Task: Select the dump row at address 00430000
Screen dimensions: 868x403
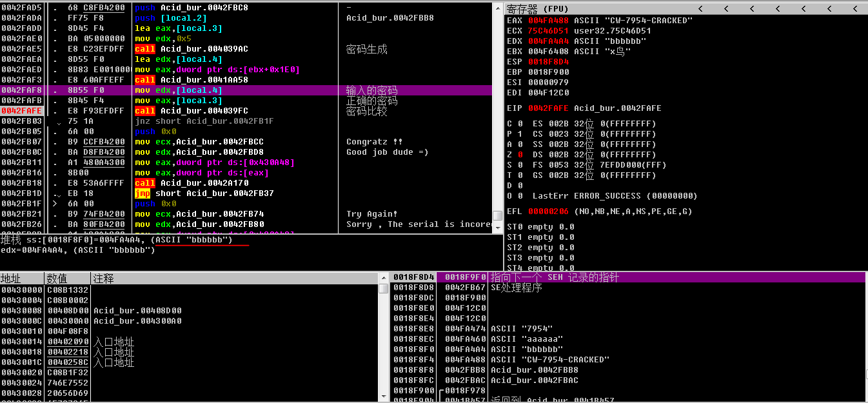Action: point(189,290)
